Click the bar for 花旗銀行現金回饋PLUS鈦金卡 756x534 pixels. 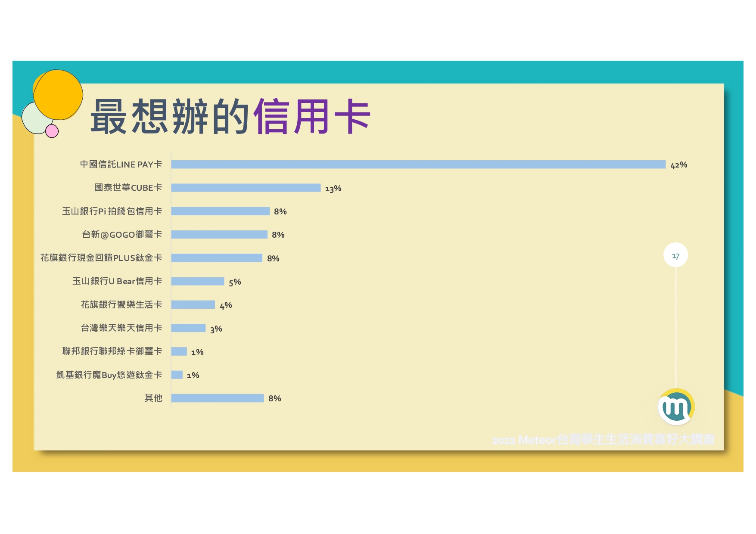[217, 258]
